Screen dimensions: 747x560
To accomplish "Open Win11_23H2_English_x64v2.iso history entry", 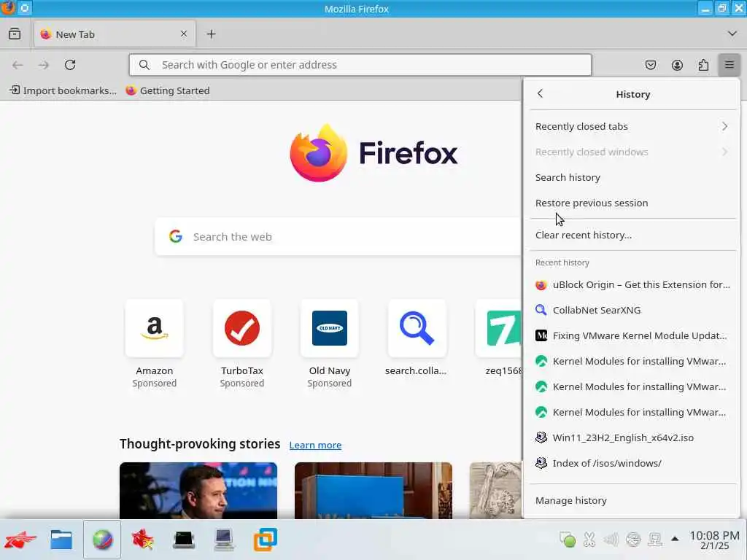I will pyautogui.click(x=632, y=437).
